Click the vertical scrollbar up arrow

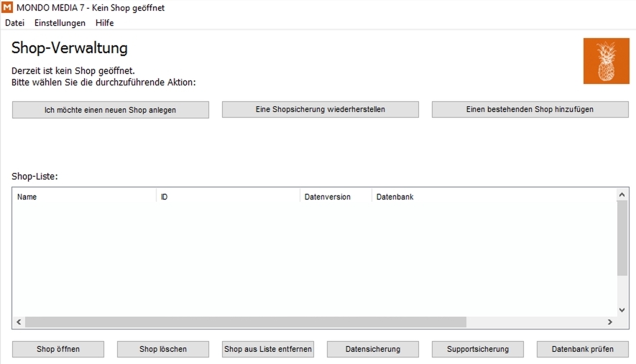point(622,195)
